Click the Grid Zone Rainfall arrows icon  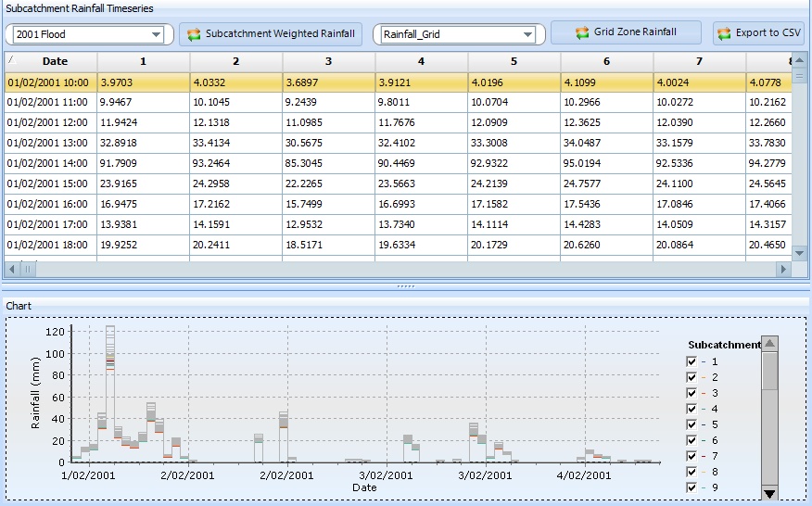tap(582, 33)
